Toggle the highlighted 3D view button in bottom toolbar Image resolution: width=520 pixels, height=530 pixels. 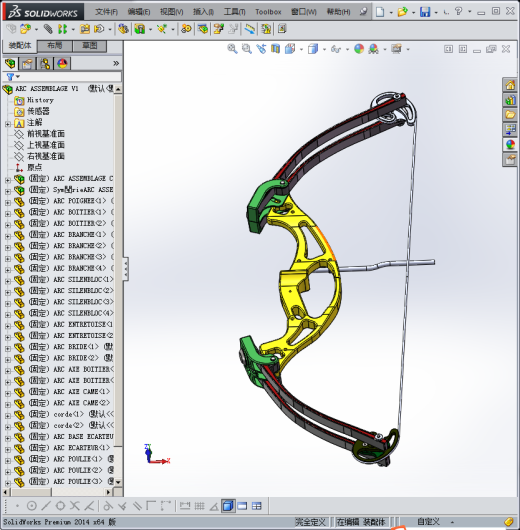point(228,506)
